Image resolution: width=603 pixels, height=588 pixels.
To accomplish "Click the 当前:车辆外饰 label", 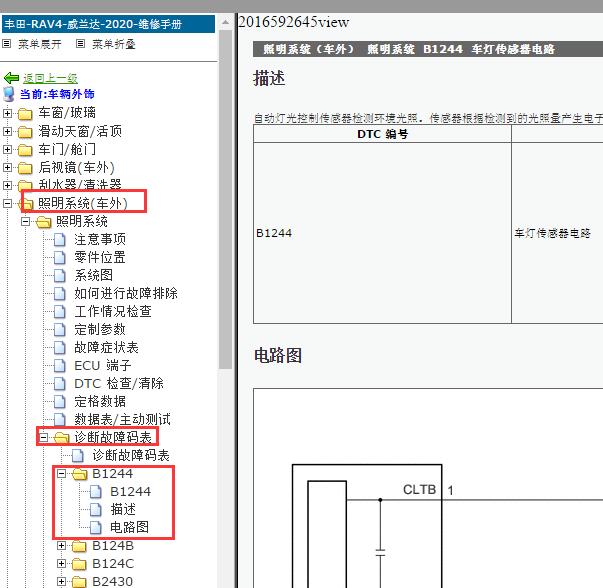I will 57,94.
